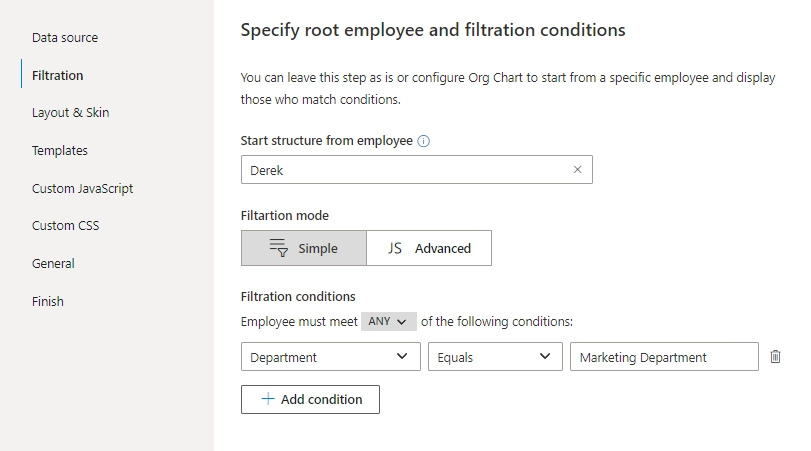Open the ANY conditions dropdown

pos(388,321)
